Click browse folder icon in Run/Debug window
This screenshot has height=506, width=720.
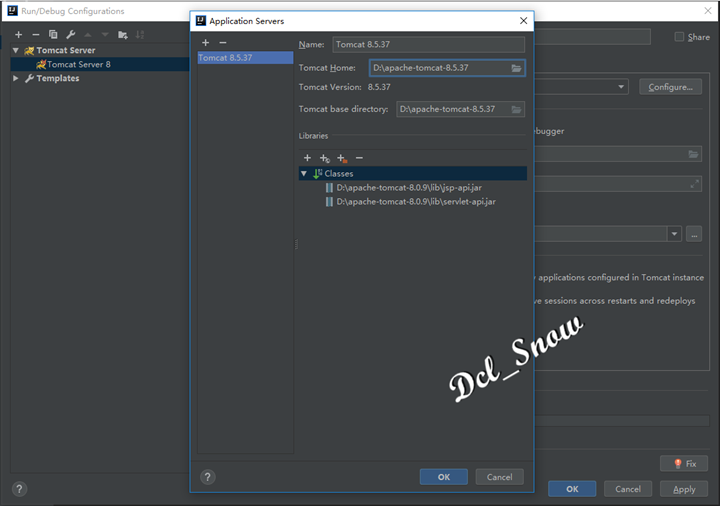(x=693, y=154)
